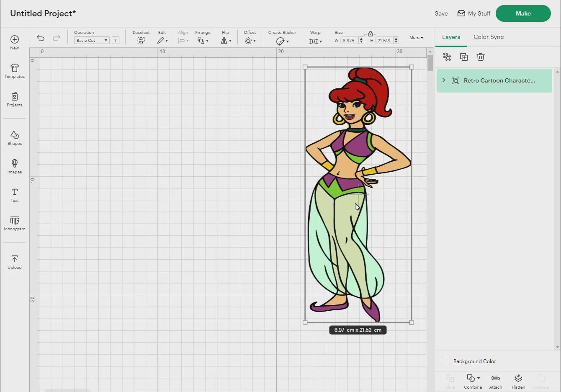
Task: Open the Projects panel
Action: click(x=15, y=99)
